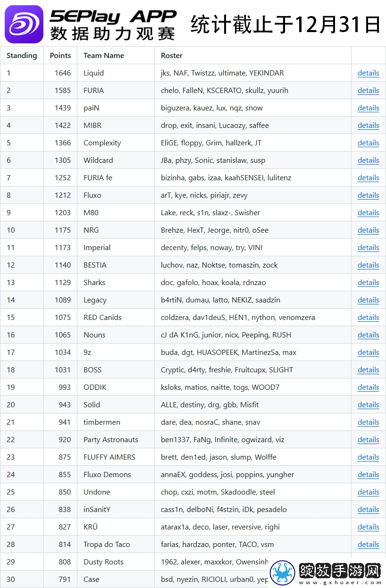Open details link for Undone

click(368, 492)
